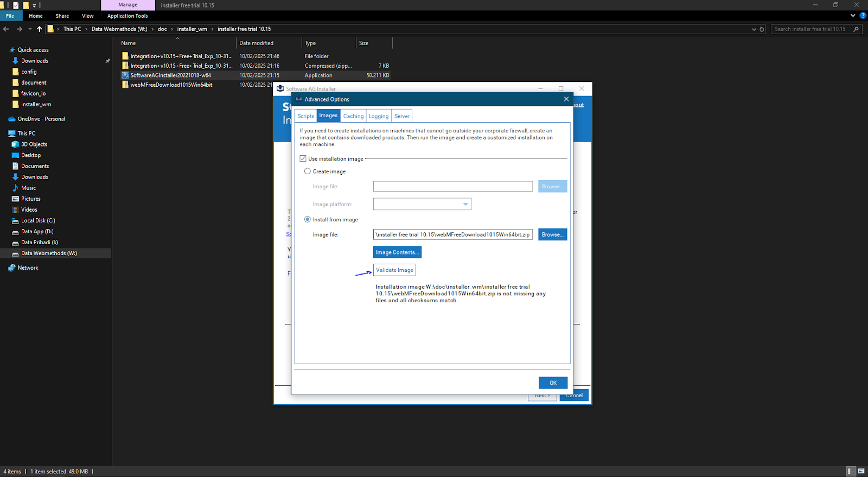Image resolution: width=868 pixels, height=477 pixels.
Task: Select the Create image radio button
Action: click(x=308, y=171)
